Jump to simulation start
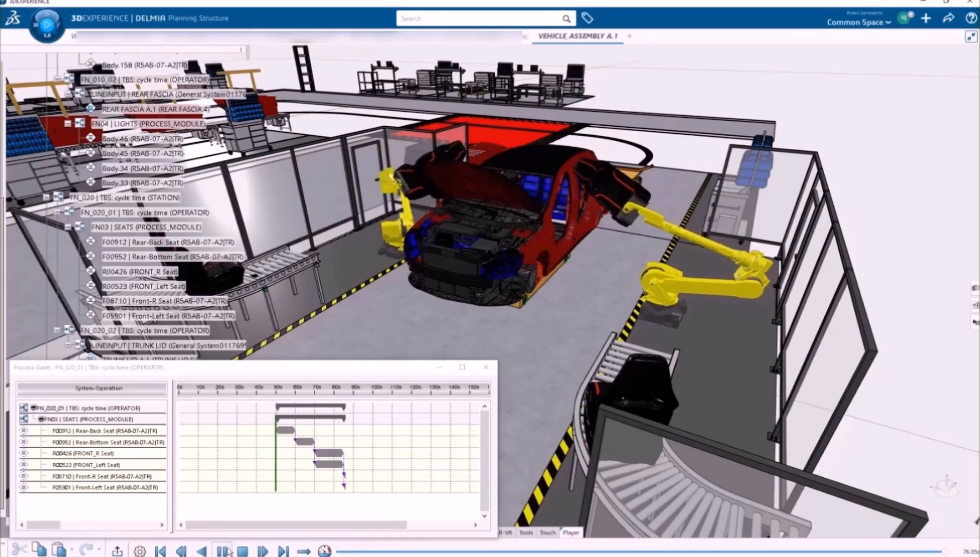980x557 pixels. coord(160,551)
